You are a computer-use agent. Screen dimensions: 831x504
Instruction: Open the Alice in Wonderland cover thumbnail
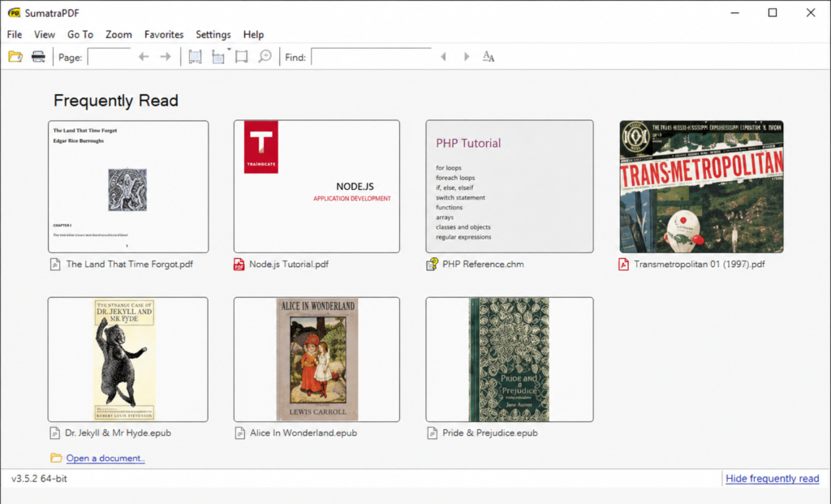coord(317,360)
